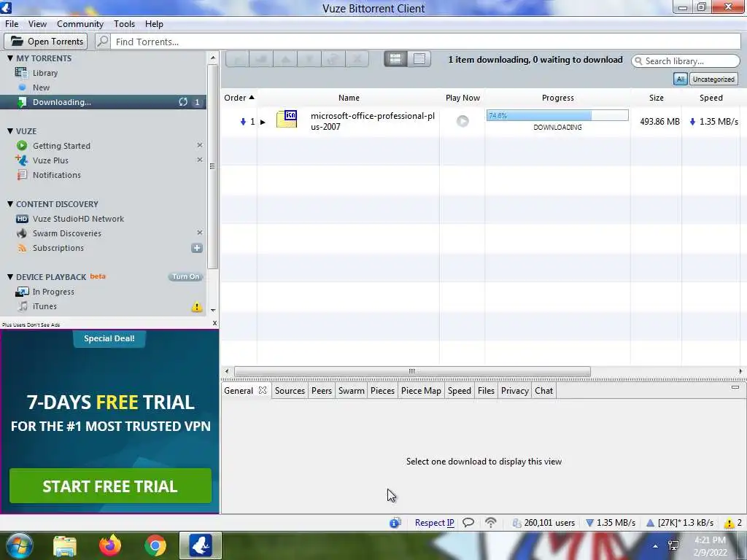Switch to the Peers tab
The width and height of the screenshot is (747, 560).
click(x=322, y=391)
